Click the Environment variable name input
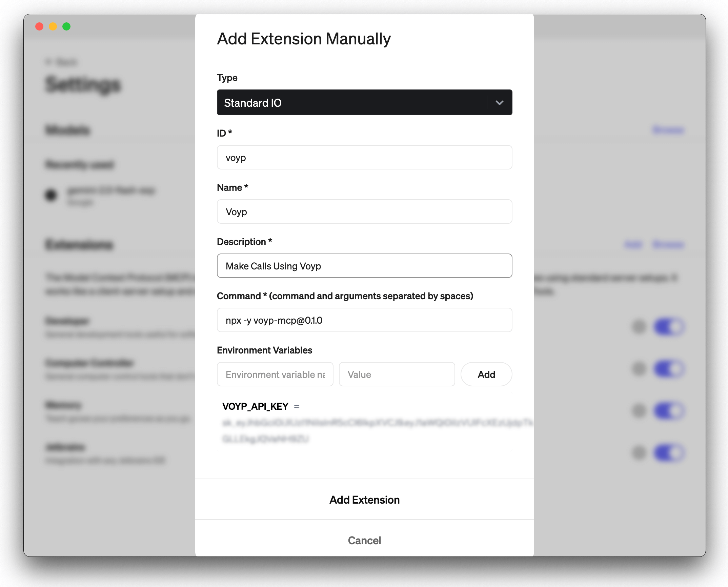The height and width of the screenshot is (587, 728). (275, 374)
